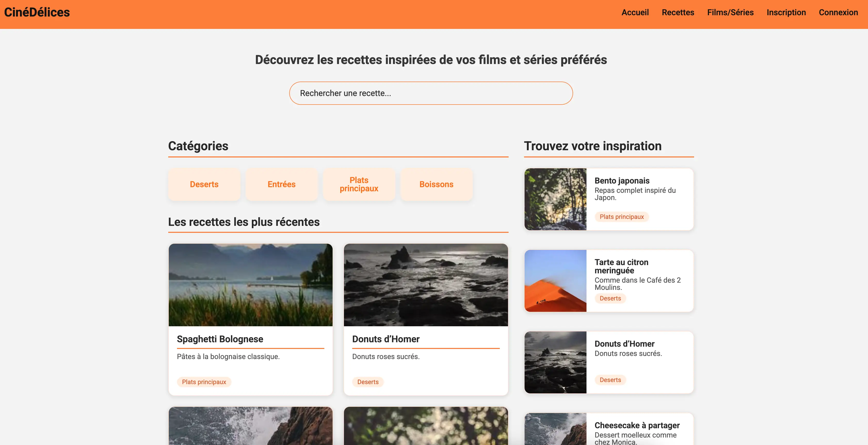868x445 pixels.
Task: Click Deserts tag on Tarte au citron card
Action: (x=610, y=298)
